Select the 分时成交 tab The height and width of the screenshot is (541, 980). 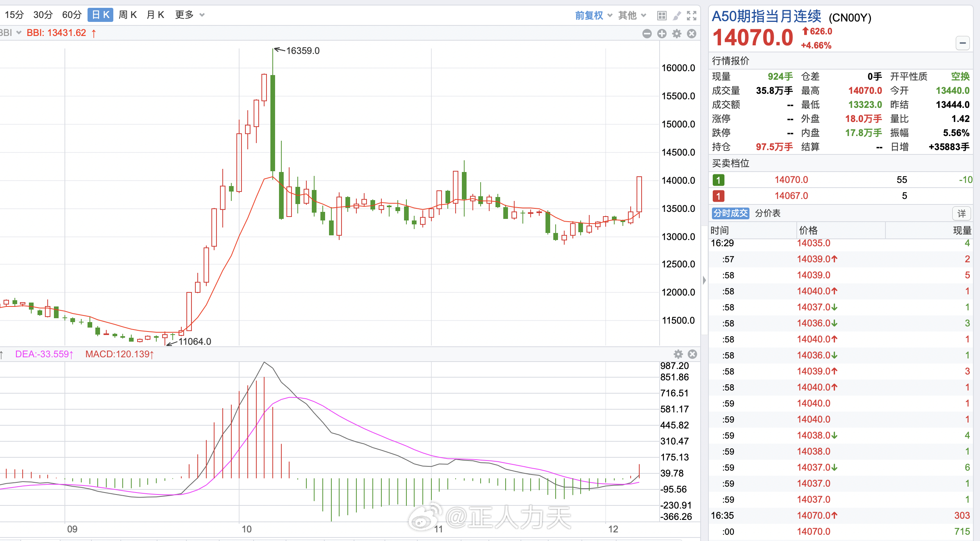[730, 213]
